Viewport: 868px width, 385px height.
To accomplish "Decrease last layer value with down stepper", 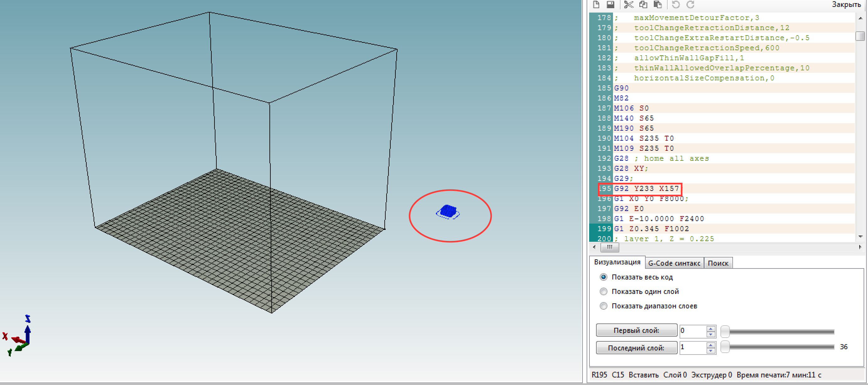I will coord(711,351).
